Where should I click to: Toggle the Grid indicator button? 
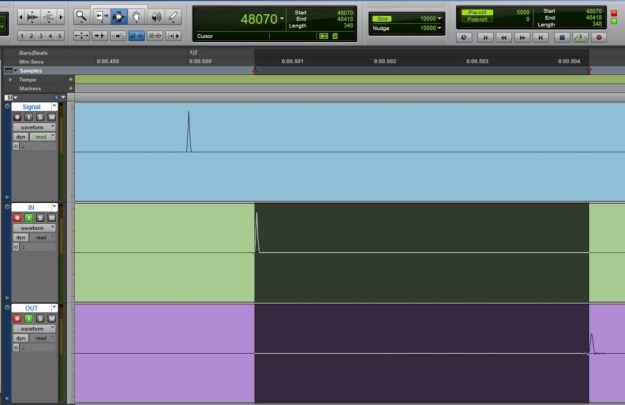(x=382, y=19)
